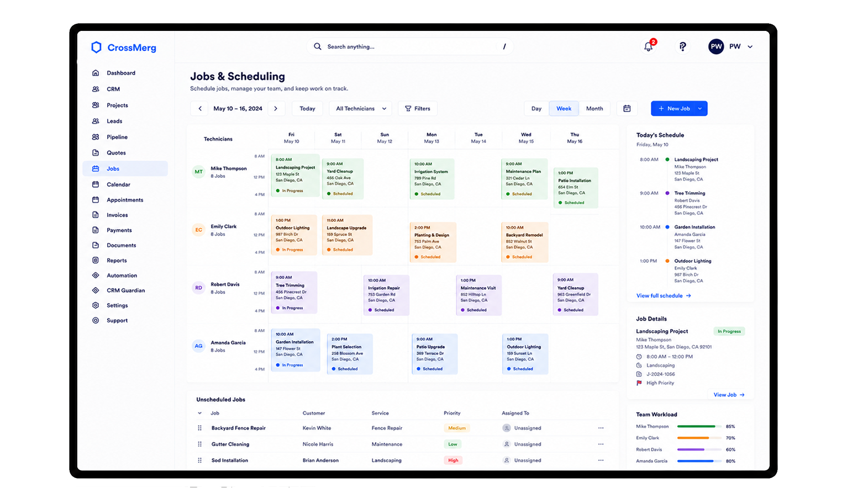The image size is (847, 504).
Task: Click the Search anything field
Action: (410, 47)
